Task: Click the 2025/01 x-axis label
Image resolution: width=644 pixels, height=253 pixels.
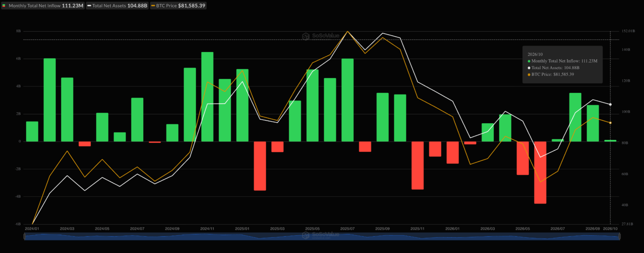Action: pos(242,229)
